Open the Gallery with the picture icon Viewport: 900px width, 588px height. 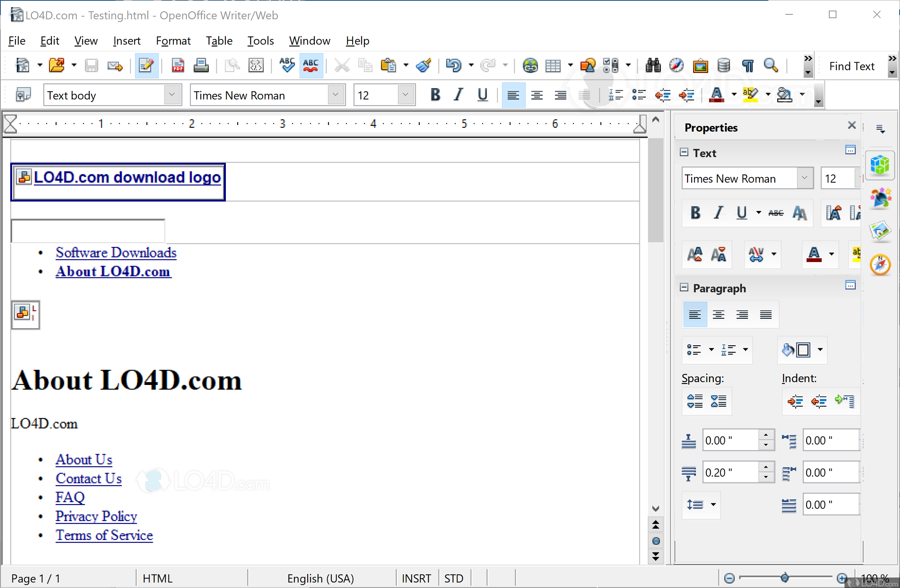(700, 65)
